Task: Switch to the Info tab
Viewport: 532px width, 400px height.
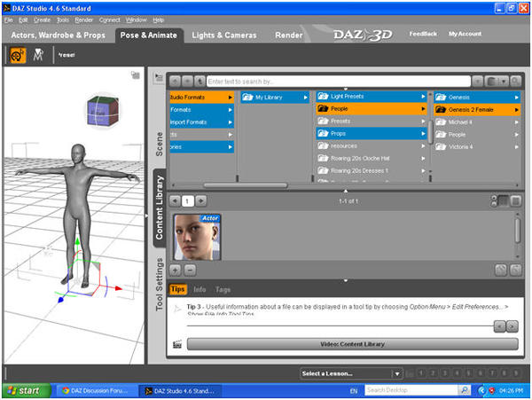Action: [199, 289]
